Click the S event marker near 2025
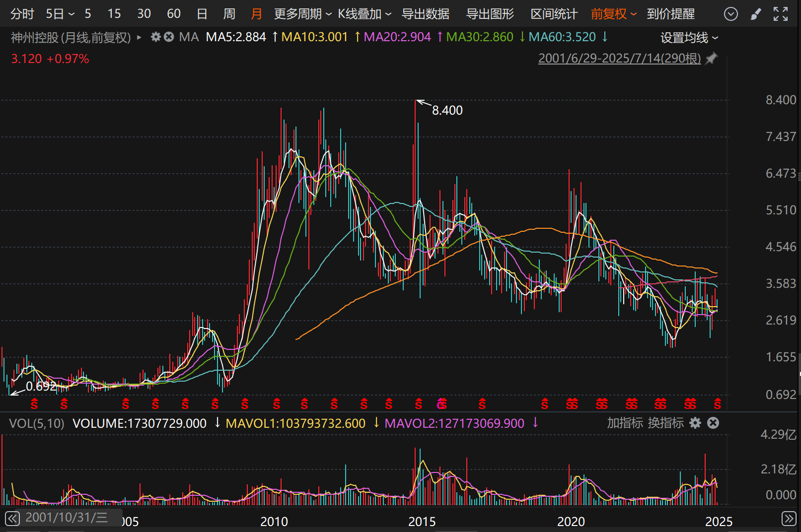This screenshot has height=532, width=801. coord(717,404)
